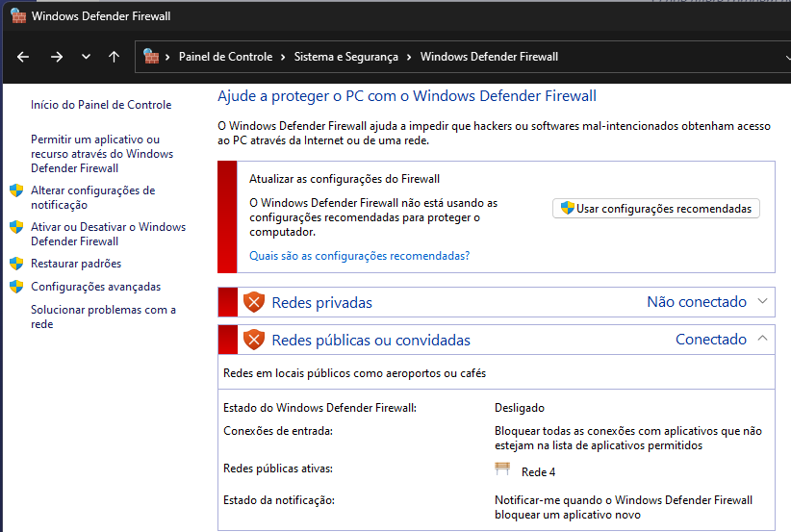Screen dimensions: 791x532
Task: Open Configurações avançadas link
Action: 96,287
